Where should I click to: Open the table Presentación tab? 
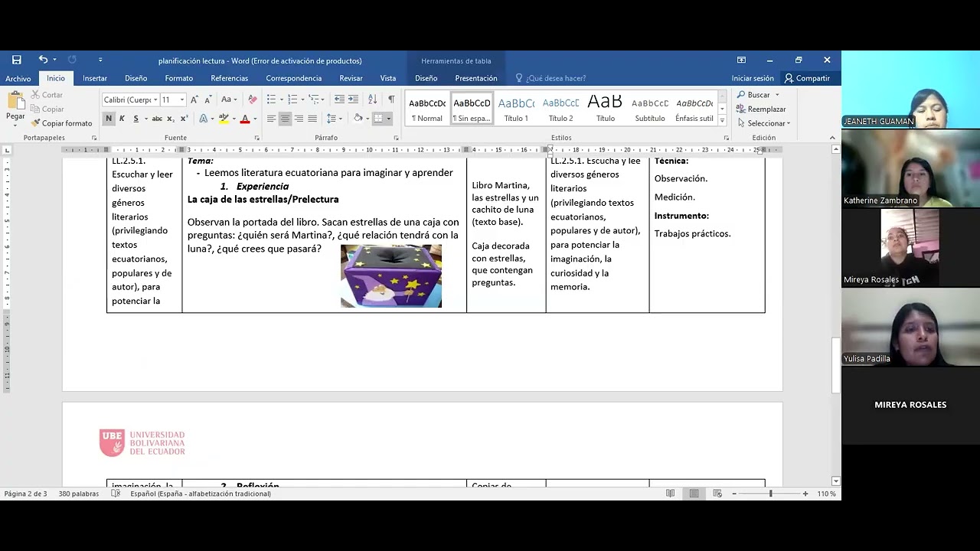click(476, 78)
